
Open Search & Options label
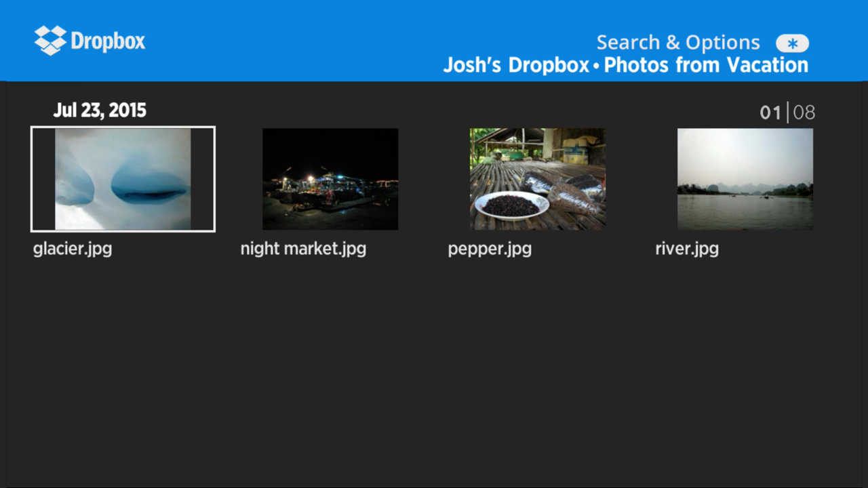[678, 43]
